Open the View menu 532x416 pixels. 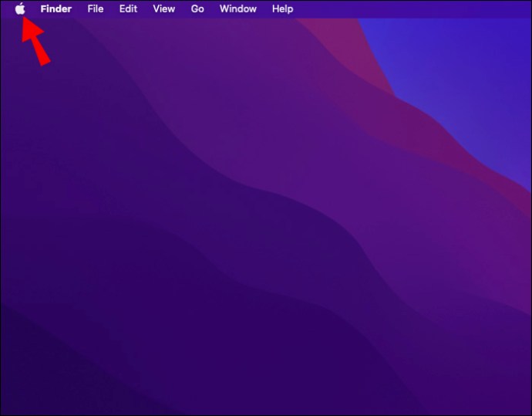[x=164, y=8]
